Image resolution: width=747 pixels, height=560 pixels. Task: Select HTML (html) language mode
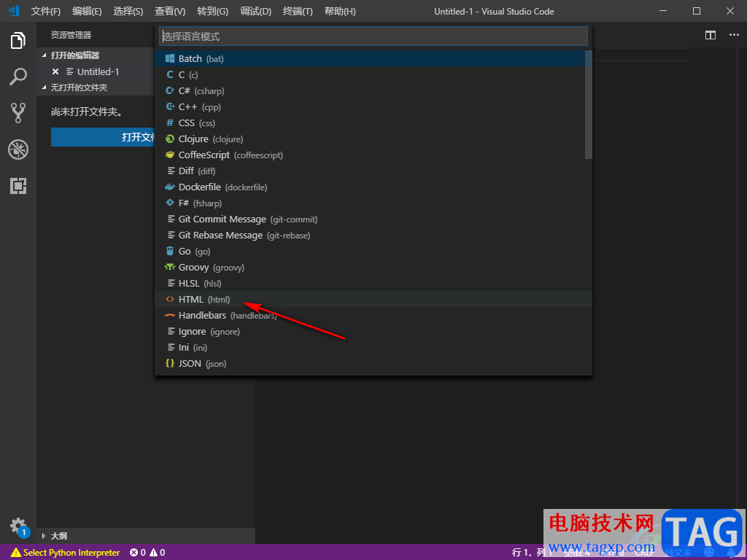pos(373,300)
